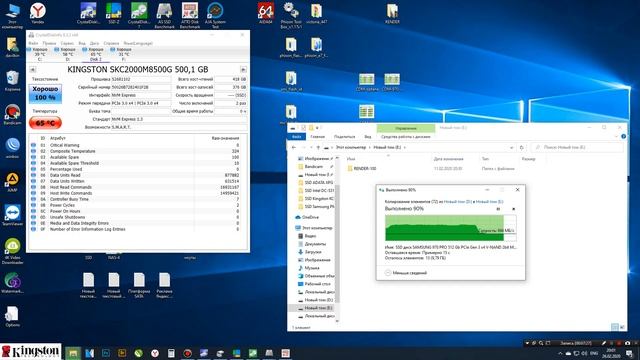Open the Explorer help icon

pyautogui.click(x=623, y=137)
